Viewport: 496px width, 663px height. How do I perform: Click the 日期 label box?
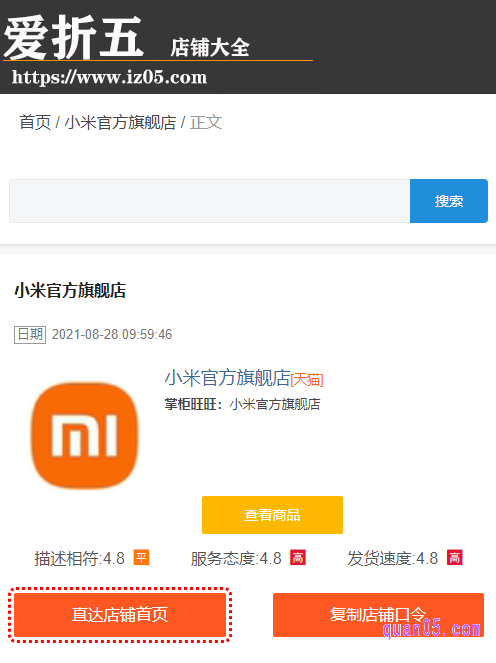point(30,334)
